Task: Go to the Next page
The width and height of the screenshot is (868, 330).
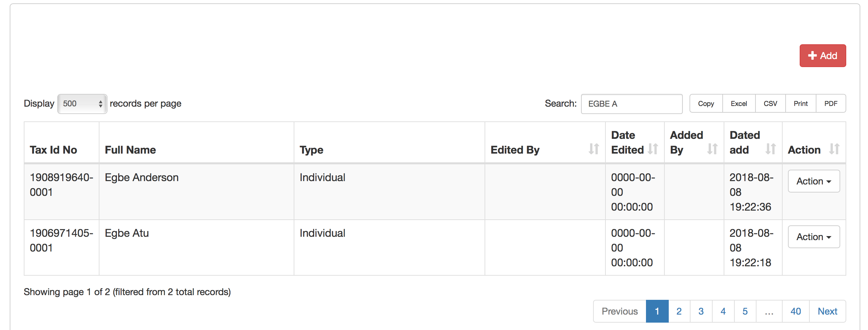Action: pos(827,311)
